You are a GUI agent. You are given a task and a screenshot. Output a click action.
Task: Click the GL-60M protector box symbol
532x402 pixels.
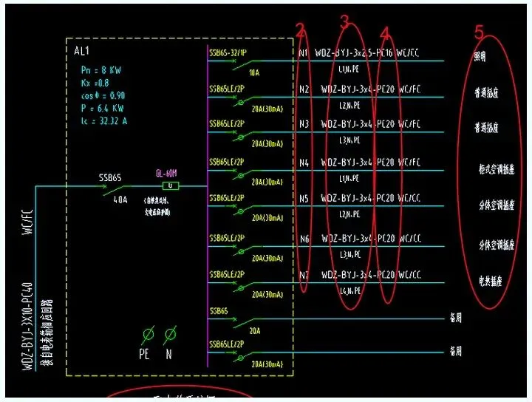171,186
